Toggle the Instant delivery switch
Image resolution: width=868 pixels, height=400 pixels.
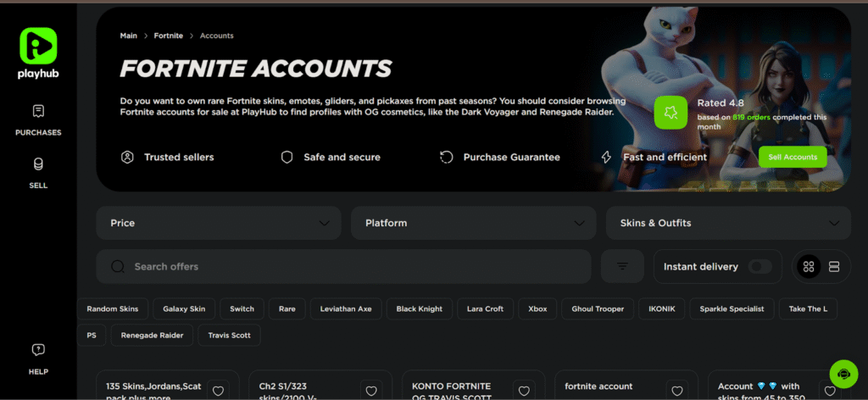pyautogui.click(x=759, y=266)
